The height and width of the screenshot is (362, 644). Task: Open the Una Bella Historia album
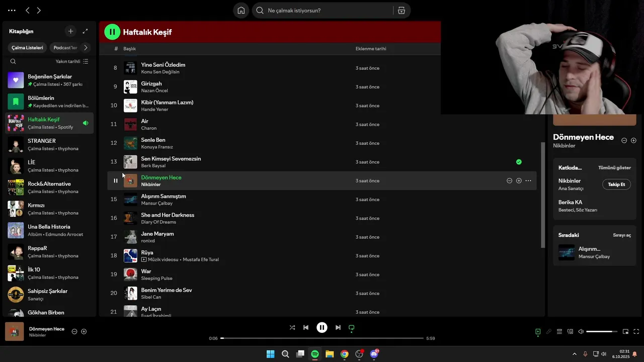[49, 230]
